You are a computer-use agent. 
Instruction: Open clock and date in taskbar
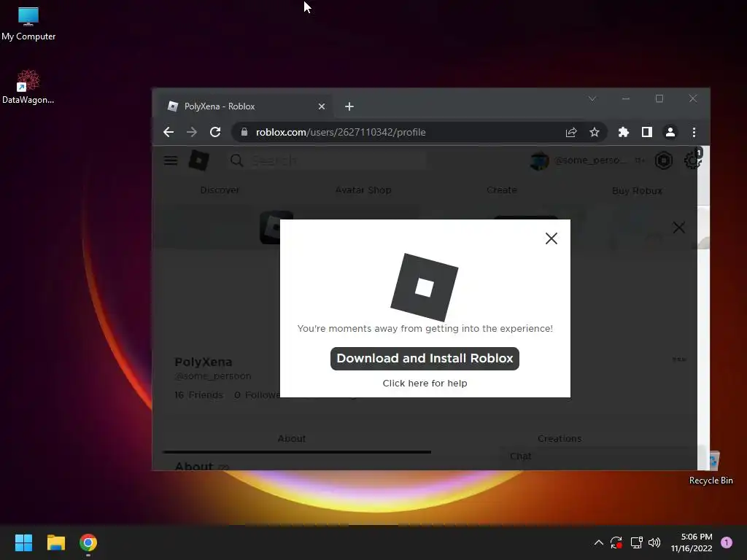[692, 542]
